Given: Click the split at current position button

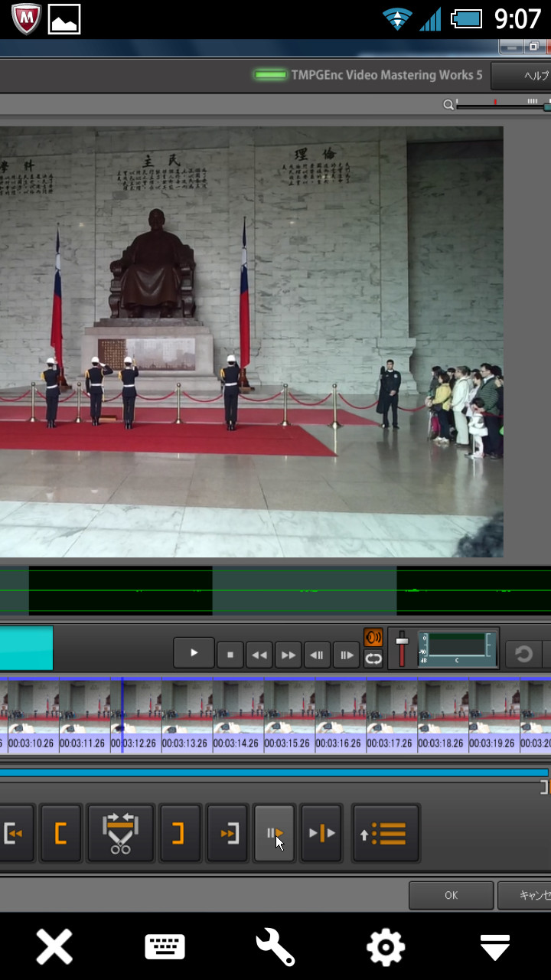Looking at the screenshot, I should 321,833.
